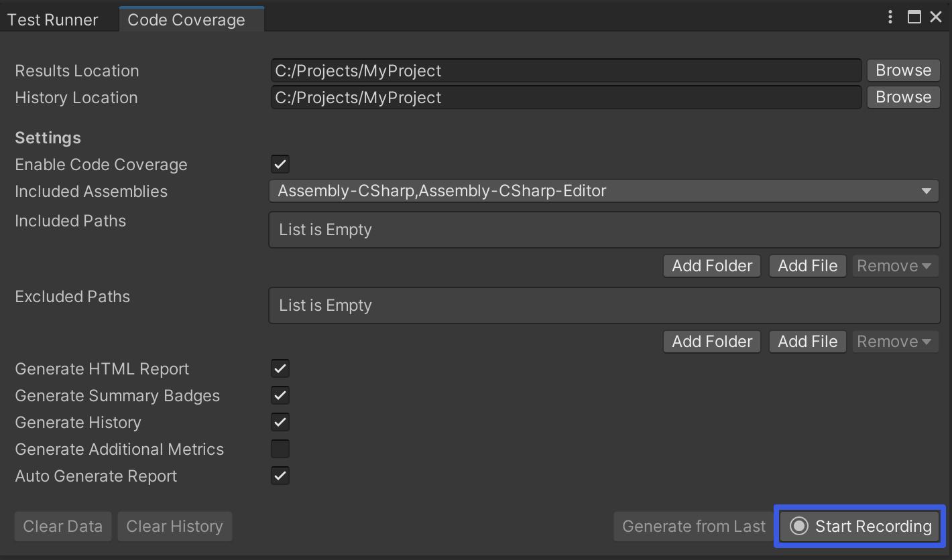This screenshot has width=952, height=560.
Task: Disable the Enable Code Coverage checkbox
Action: 280,164
